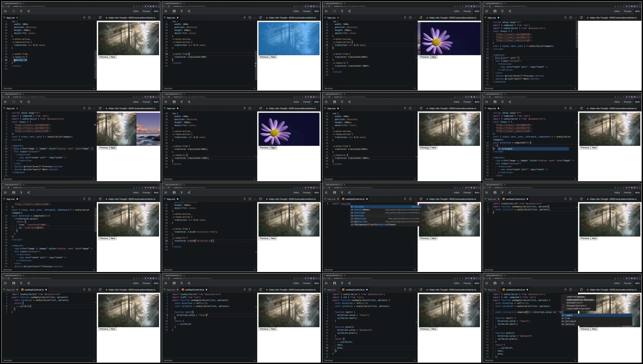Choose the 'from' suggestion under 'foward'
The image size is (643, 364).
(597, 318)
